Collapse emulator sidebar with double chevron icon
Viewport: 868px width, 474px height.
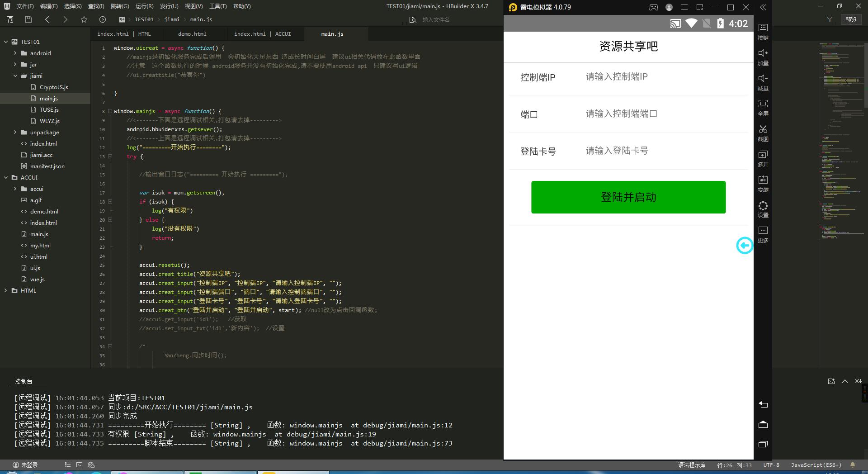pos(763,7)
